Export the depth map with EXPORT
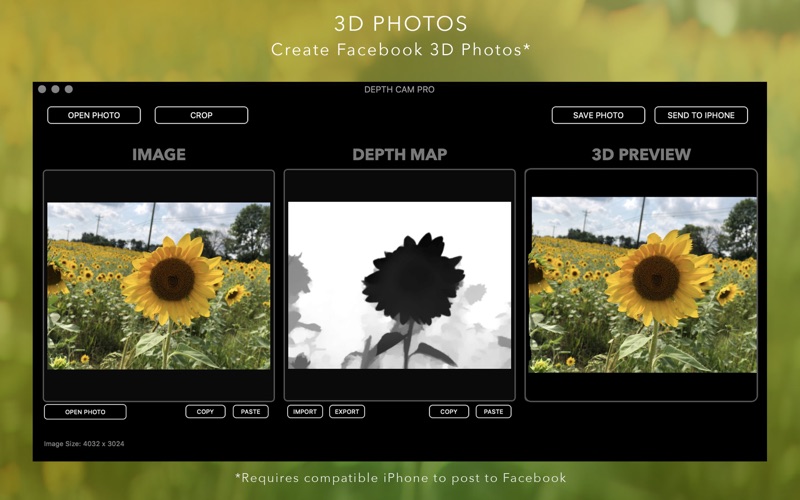Screen dimensions: 800x500 click(x=347, y=412)
